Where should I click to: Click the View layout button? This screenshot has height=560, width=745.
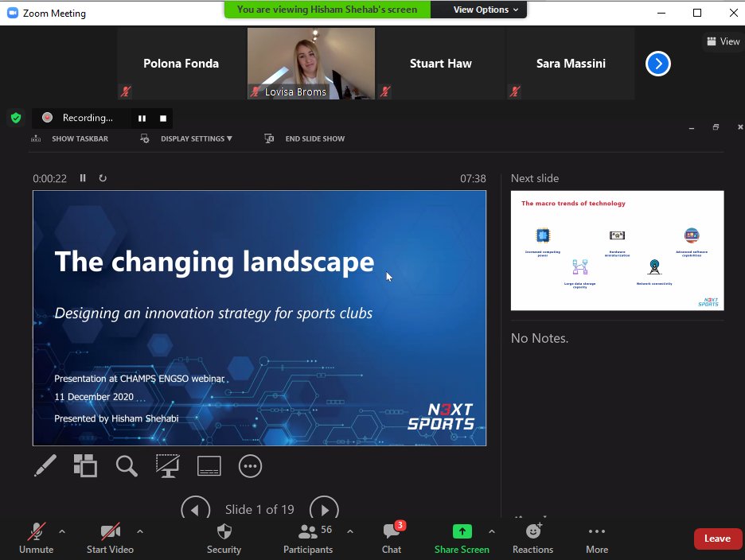(724, 41)
